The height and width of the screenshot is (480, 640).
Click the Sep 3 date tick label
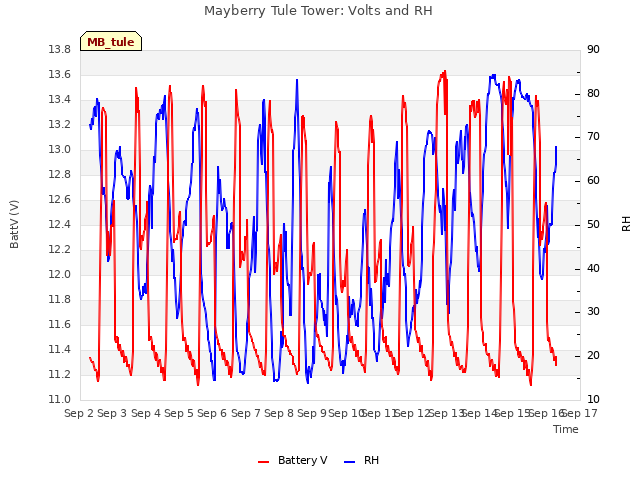(x=112, y=413)
